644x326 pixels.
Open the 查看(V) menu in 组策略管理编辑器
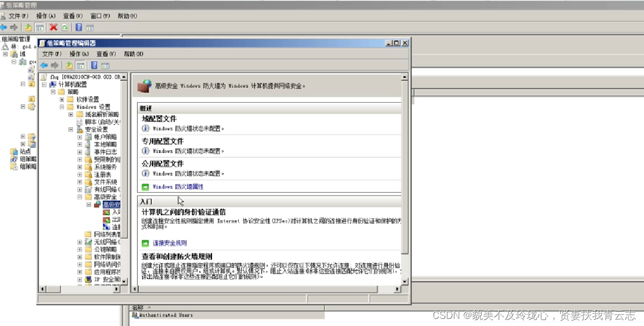106,54
